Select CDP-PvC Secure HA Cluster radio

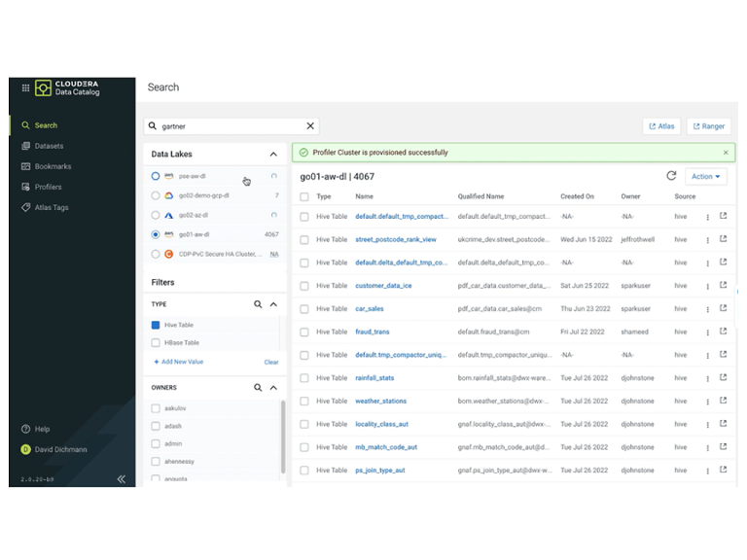pos(156,255)
